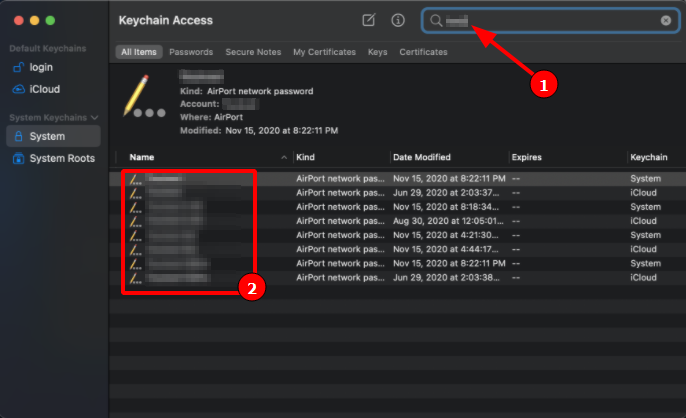Select the row modified Aug 30, 2020 at 12:05:01
The image size is (686, 418).
397,221
